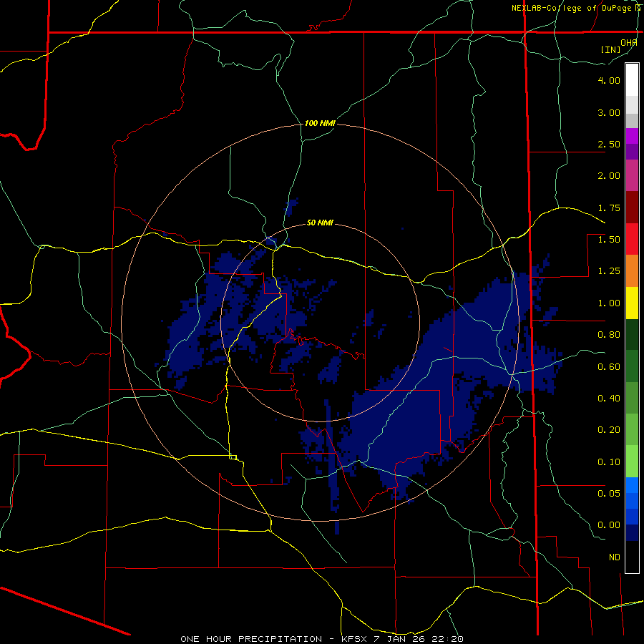Click the 'ND' no-data legend label
Image resolution: width=644 pixels, height=644 pixels.
(x=615, y=557)
